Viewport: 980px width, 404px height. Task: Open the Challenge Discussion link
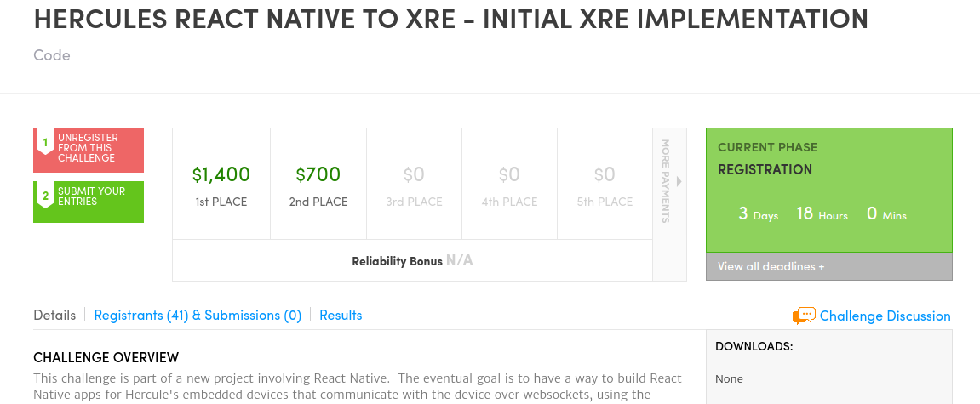(x=885, y=316)
